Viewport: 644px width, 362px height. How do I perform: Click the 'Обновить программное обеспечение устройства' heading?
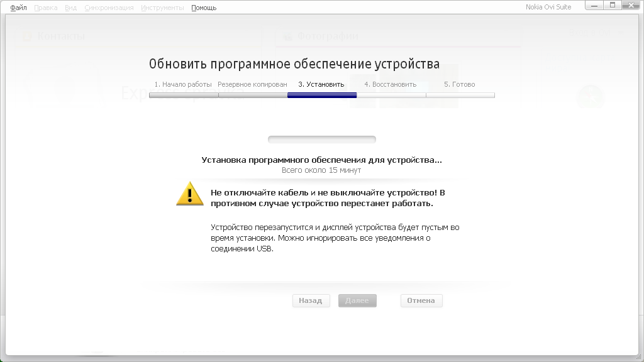point(294,64)
